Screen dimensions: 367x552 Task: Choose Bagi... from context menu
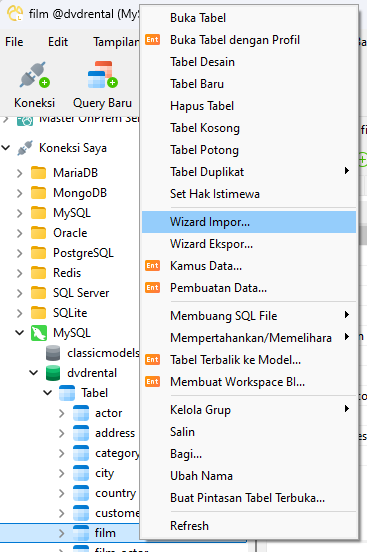pyautogui.click(x=249, y=454)
